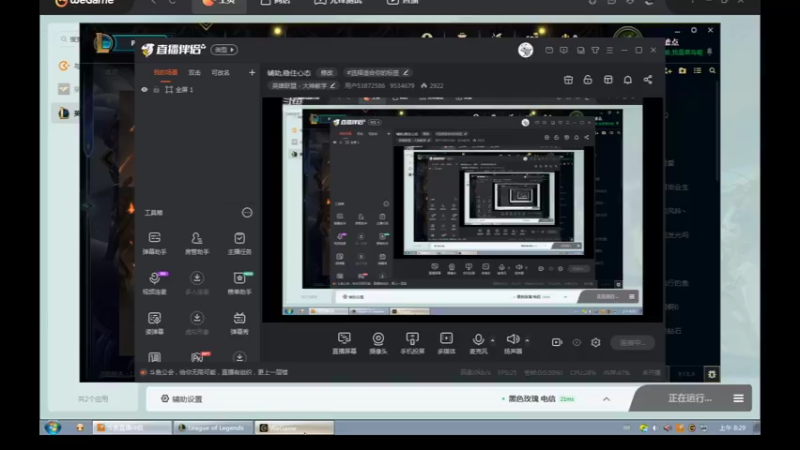Click the 连接中 start stream button

click(633, 342)
